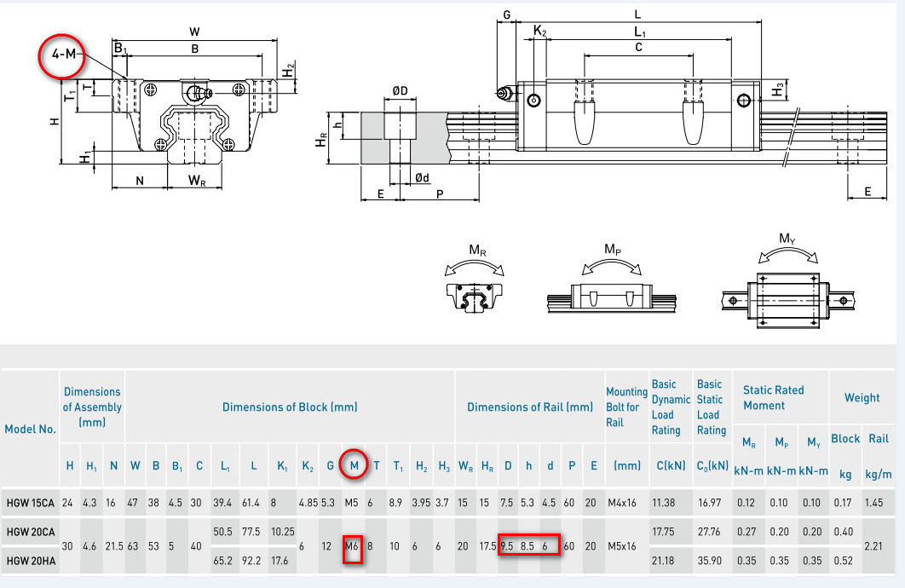
Task: Click the '0.52' block weight value
Action: (x=843, y=560)
